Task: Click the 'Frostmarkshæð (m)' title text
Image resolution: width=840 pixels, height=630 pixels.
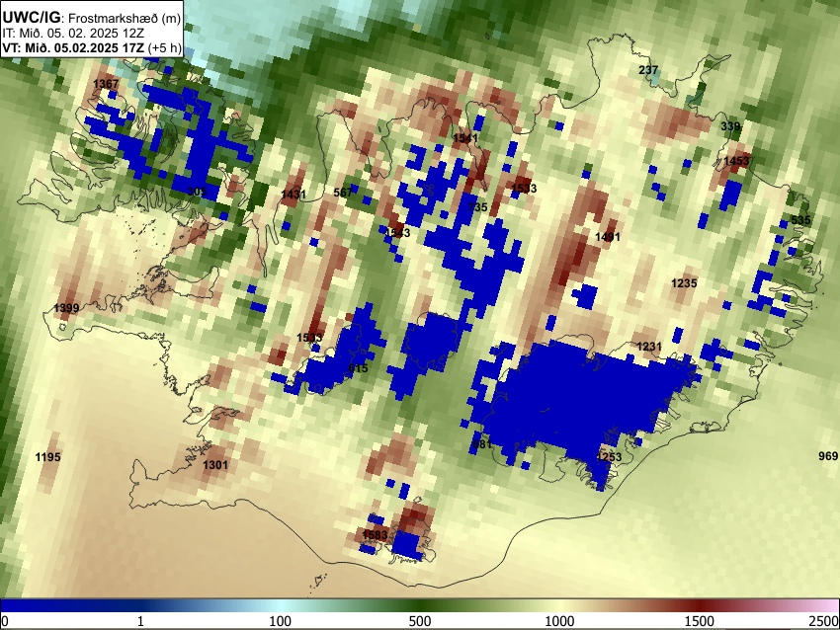Action: (x=126, y=18)
